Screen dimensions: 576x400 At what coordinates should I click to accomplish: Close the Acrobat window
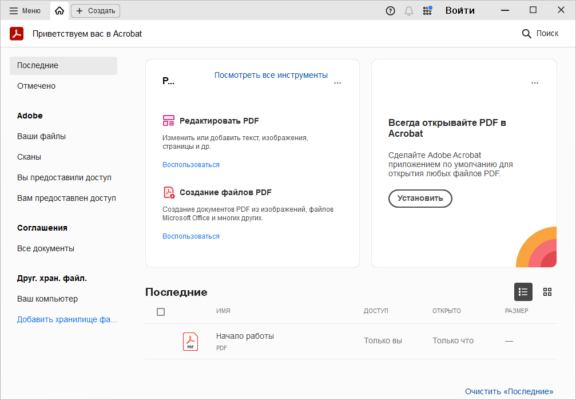tap(561, 10)
